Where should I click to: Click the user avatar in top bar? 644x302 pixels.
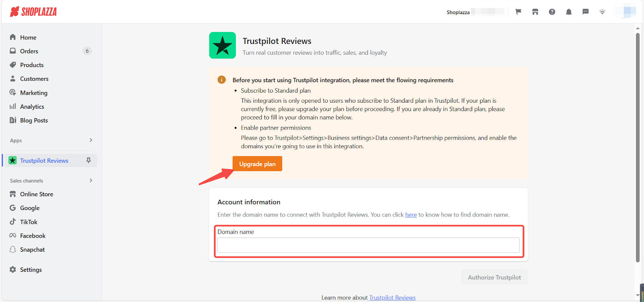[625, 11]
